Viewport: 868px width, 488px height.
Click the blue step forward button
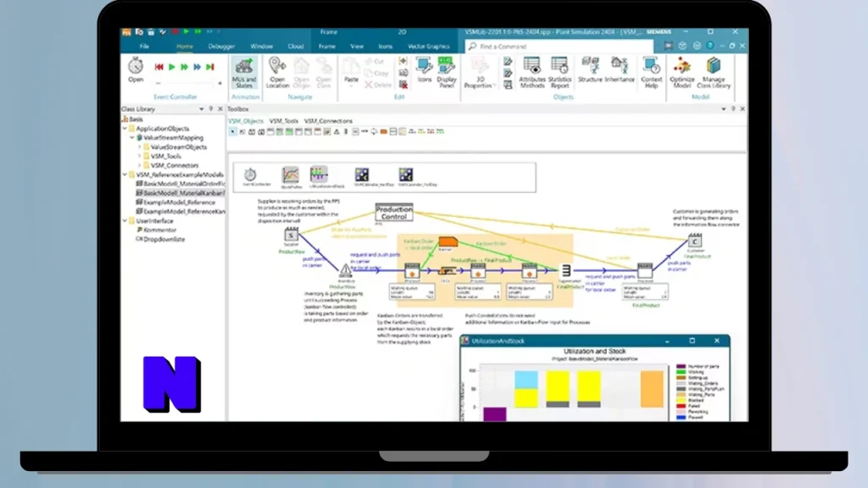pyautogui.click(x=197, y=67)
